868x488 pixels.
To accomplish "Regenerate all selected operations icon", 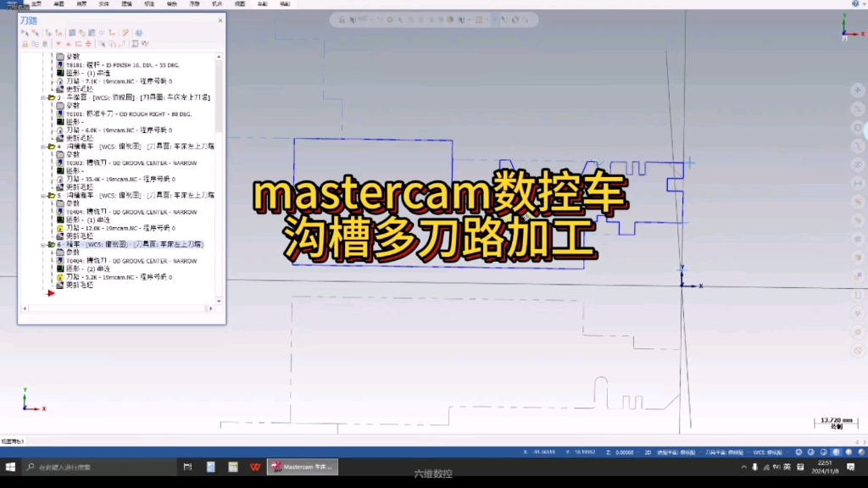I will point(48,33).
